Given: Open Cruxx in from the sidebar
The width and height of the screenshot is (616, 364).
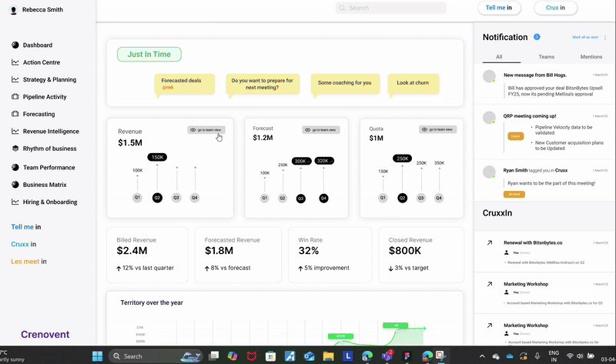Looking at the screenshot, I should click(24, 244).
